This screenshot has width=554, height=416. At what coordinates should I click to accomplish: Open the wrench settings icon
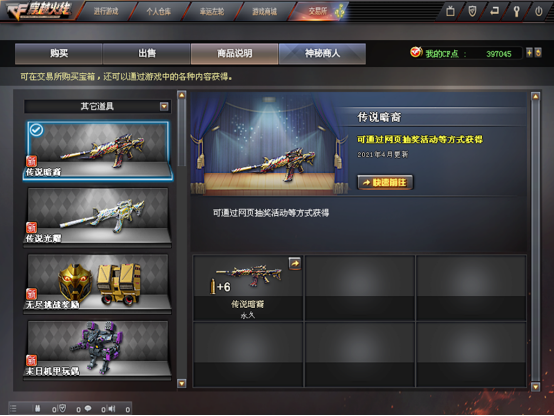(516, 11)
